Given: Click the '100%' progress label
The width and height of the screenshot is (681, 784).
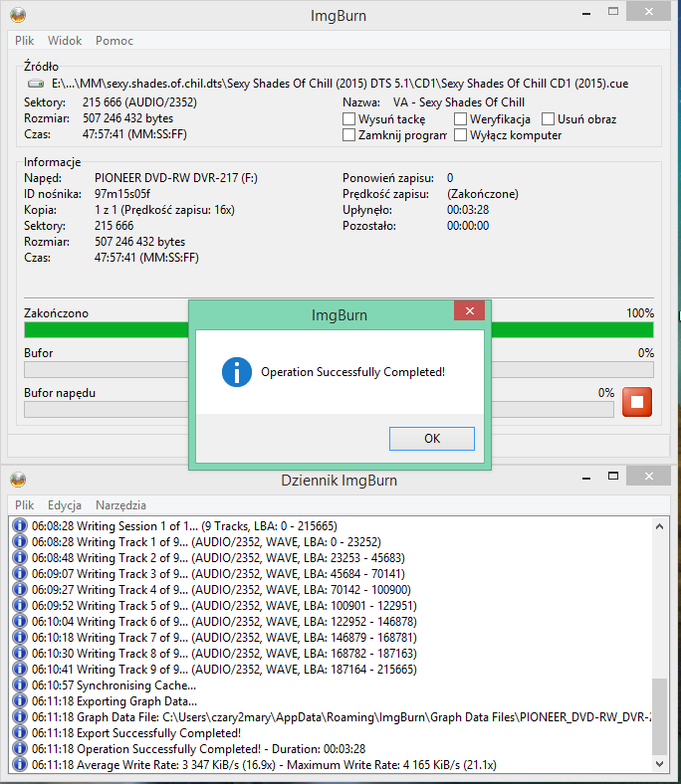Looking at the screenshot, I should click(640, 313).
